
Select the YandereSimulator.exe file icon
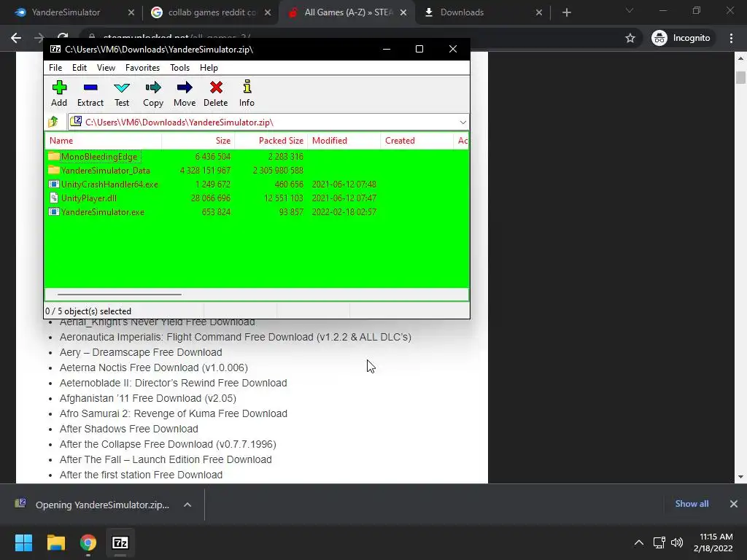pos(53,212)
